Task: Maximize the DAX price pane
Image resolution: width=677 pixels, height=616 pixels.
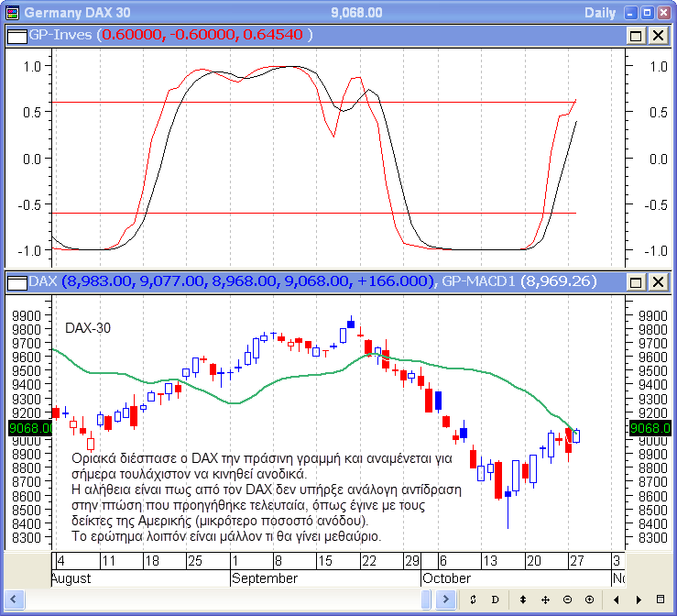Action: pos(636,281)
